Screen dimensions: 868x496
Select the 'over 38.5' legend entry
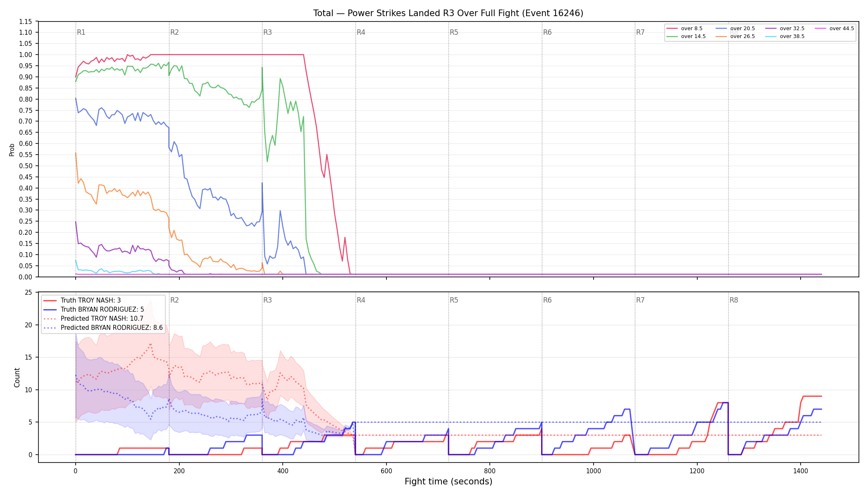tap(785, 36)
